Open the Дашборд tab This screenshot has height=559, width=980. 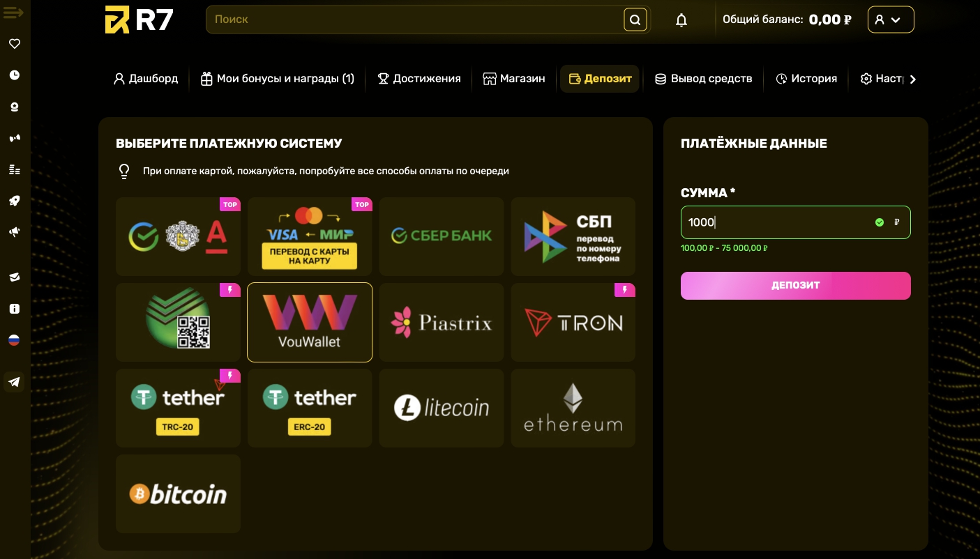pos(146,79)
